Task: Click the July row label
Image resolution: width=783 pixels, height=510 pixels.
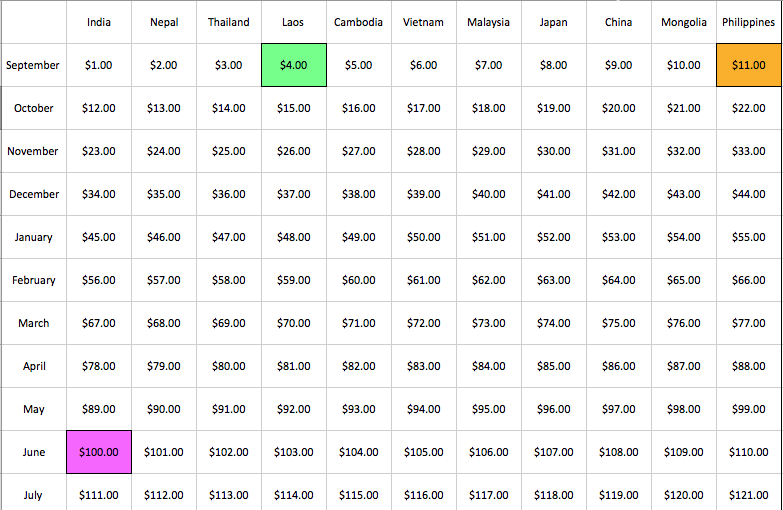Action: tap(34, 494)
